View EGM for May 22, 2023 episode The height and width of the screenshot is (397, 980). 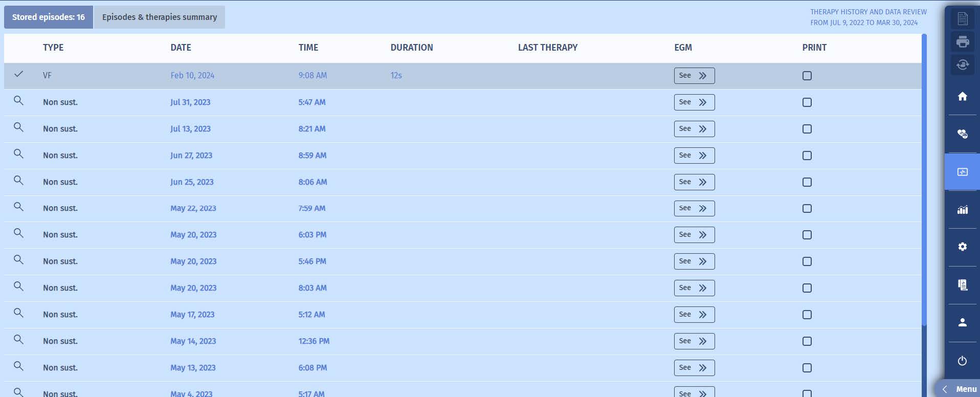[x=694, y=208]
